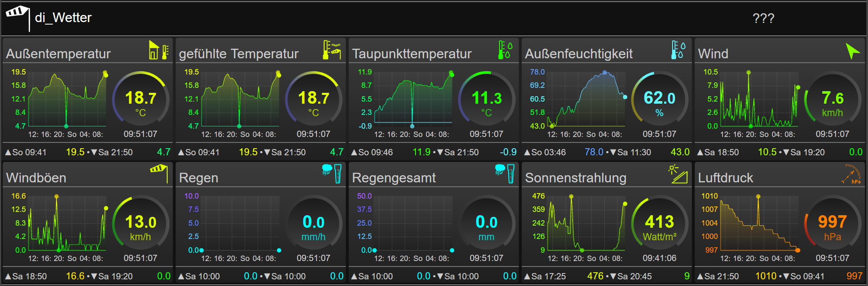The height and width of the screenshot is (286, 868).
Task: Click the Taupunkttemperatur thermometer droplet icon
Action: (x=505, y=50)
